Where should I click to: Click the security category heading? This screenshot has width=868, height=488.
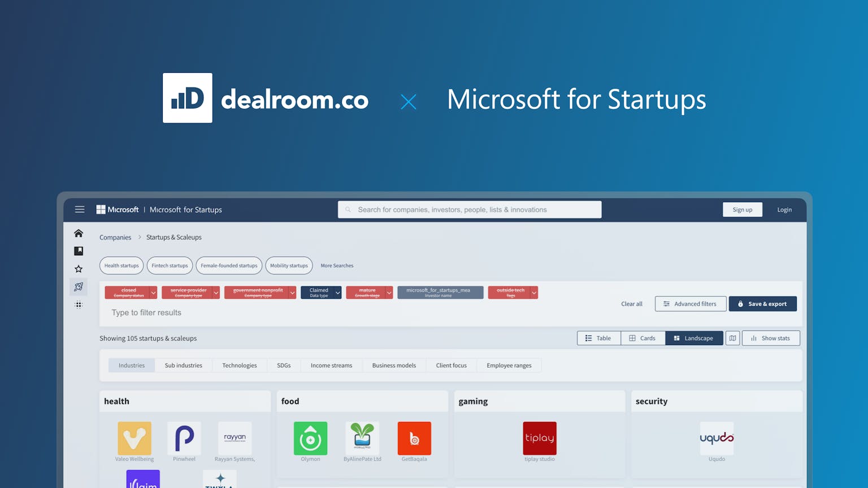652,401
